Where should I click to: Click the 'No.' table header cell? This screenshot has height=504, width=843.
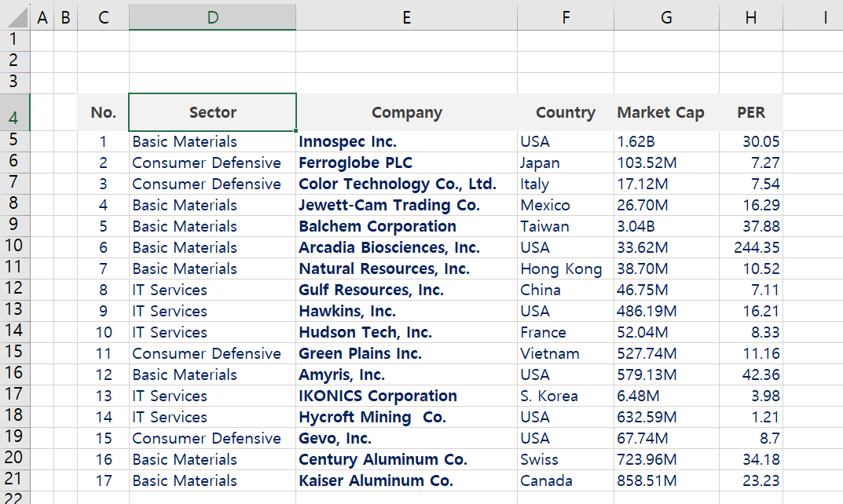tap(103, 112)
